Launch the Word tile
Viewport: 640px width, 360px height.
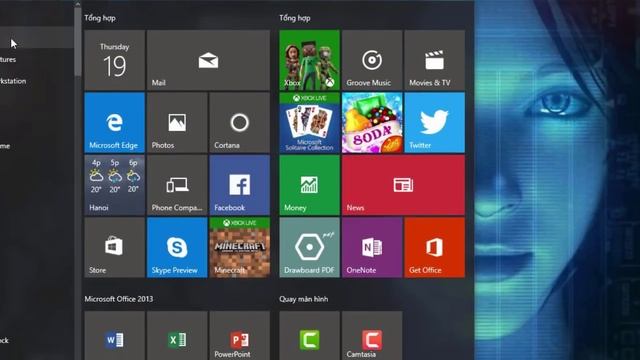pos(115,336)
